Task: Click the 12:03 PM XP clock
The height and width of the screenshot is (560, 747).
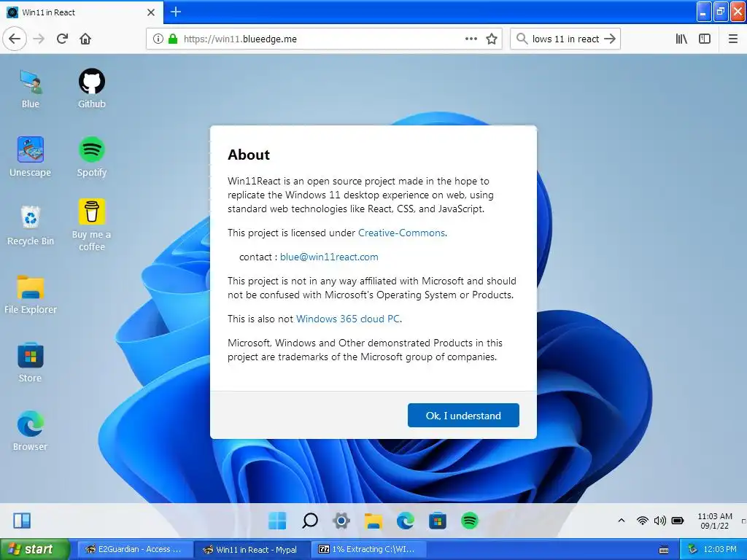Action: click(x=720, y=550)
